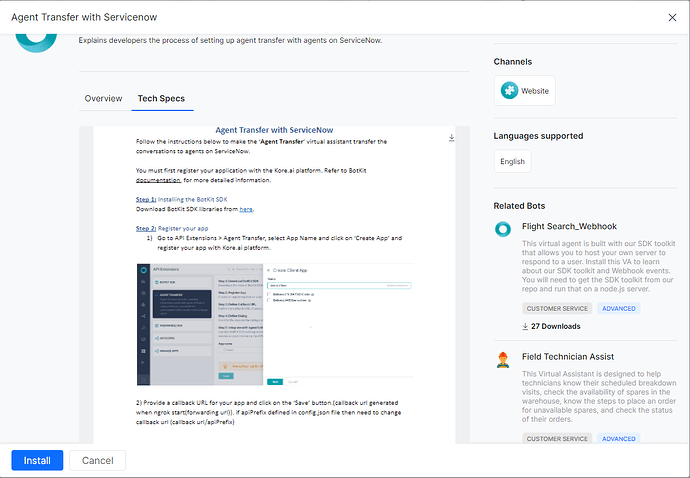Open the 'here' BotKit SDK download link

pyautogui.click(x=245, y=209)
